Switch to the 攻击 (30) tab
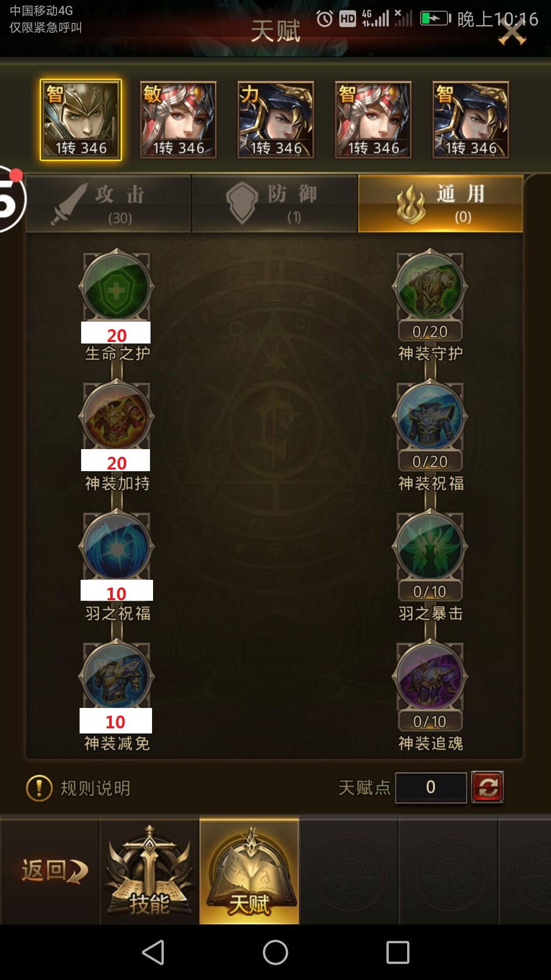 (x=109, y=204)
